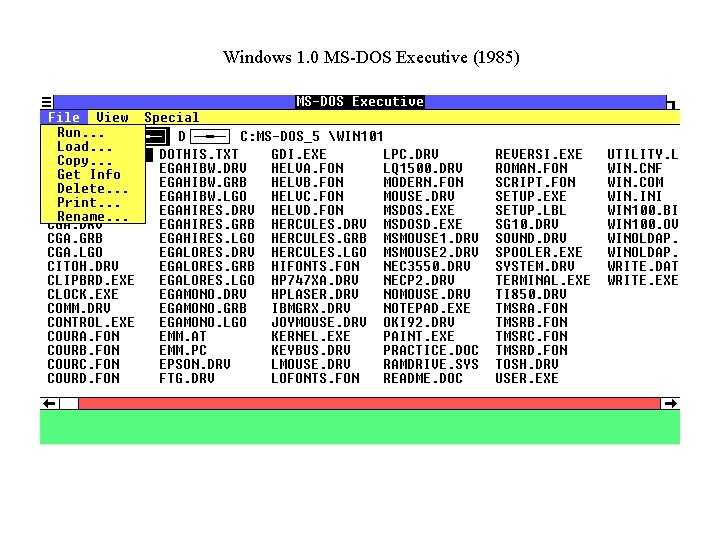Select the file COMM.DRV
720x540 pixels.
(79, 308)
